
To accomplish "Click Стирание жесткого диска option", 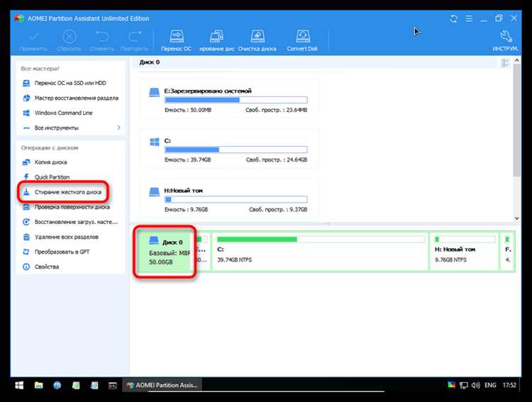I will [x=68, y=192].
